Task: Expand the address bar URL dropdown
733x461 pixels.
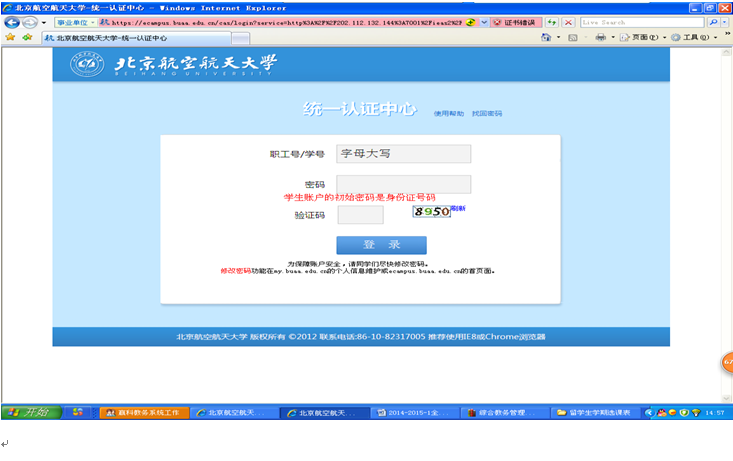Action: coord(485,21)
